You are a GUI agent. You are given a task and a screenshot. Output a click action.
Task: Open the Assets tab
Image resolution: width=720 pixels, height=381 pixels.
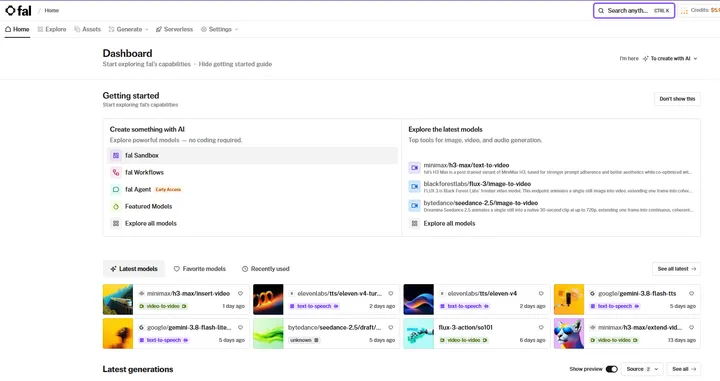tap(87, 29)
